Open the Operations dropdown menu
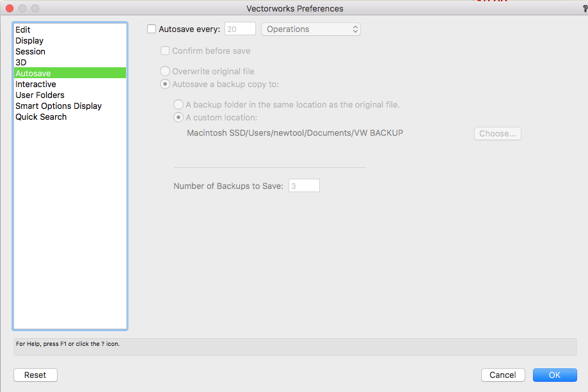The height and width of the screenshot is (392, 588). [x=311, y=29]
